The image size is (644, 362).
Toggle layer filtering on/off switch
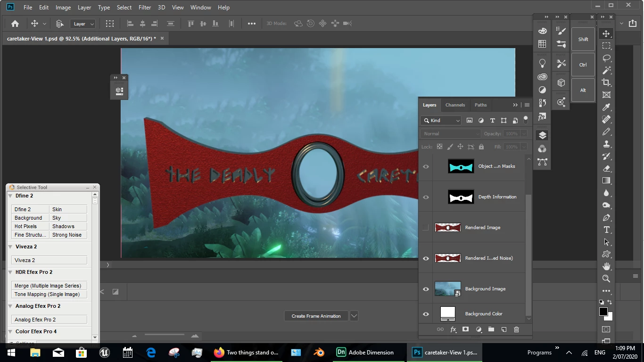pos(526,119)
